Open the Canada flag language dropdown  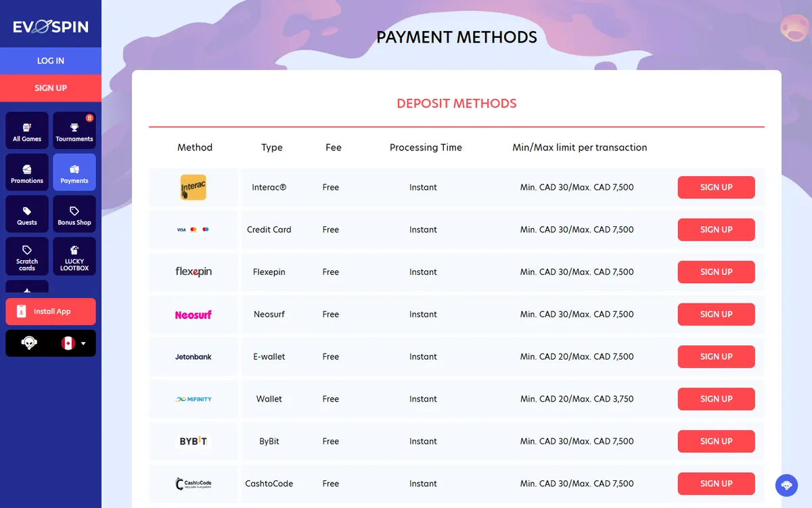pyautogui.click(x=74, y=343)
